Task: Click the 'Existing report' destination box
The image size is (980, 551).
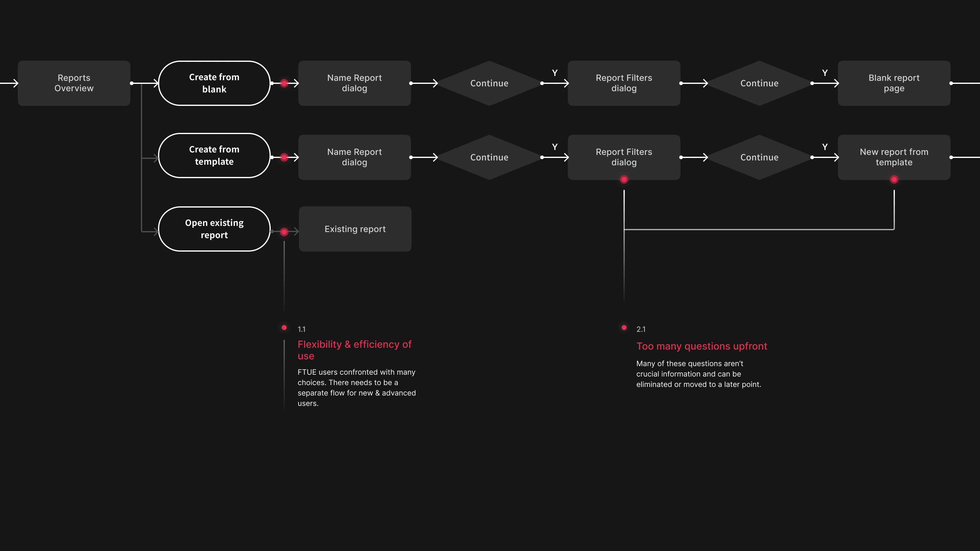Action: tap(355, 228)
